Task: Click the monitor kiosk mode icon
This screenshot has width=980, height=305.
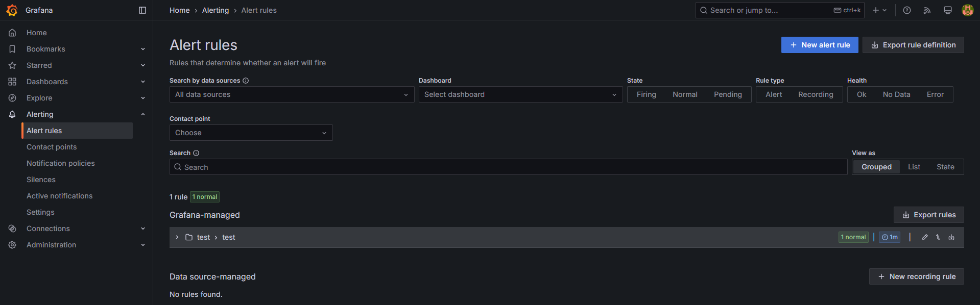Action: point(947,10)
